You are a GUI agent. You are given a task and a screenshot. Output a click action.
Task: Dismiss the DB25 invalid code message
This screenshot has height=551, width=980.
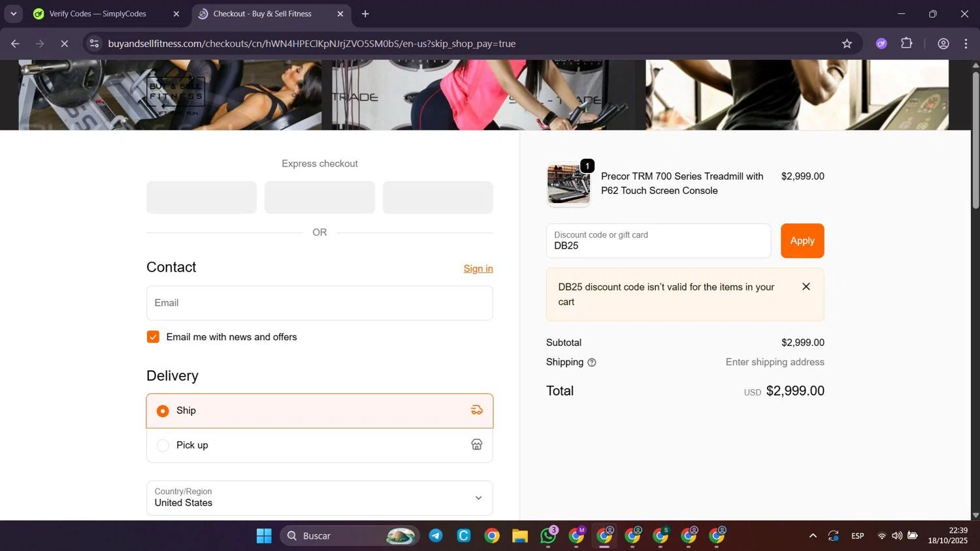click(806, 287)
